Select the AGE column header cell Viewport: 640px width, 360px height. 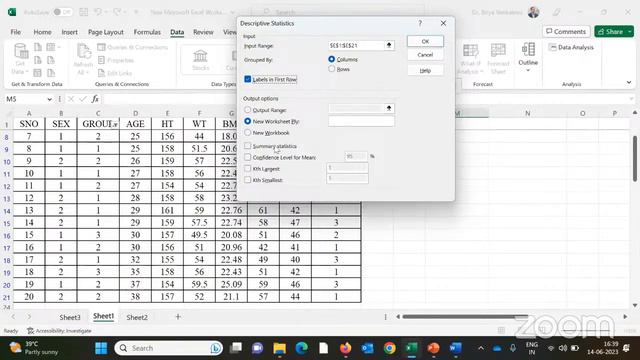click(135, 124)
